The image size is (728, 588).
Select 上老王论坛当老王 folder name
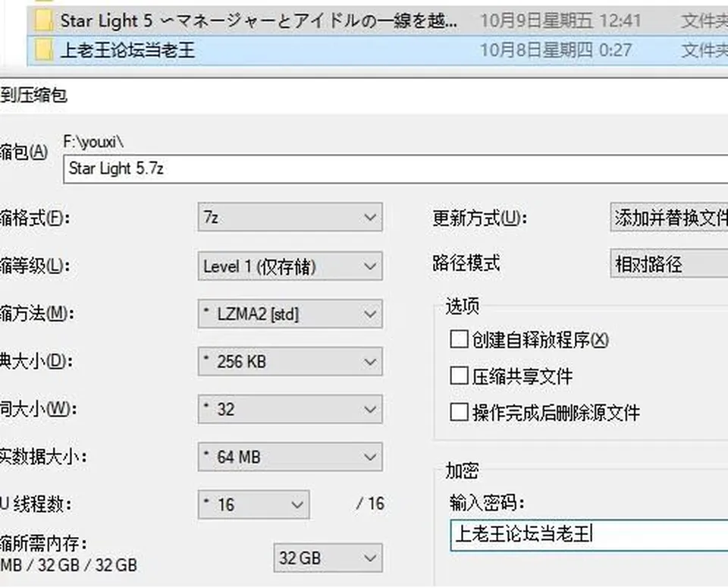tap(127, 50)
